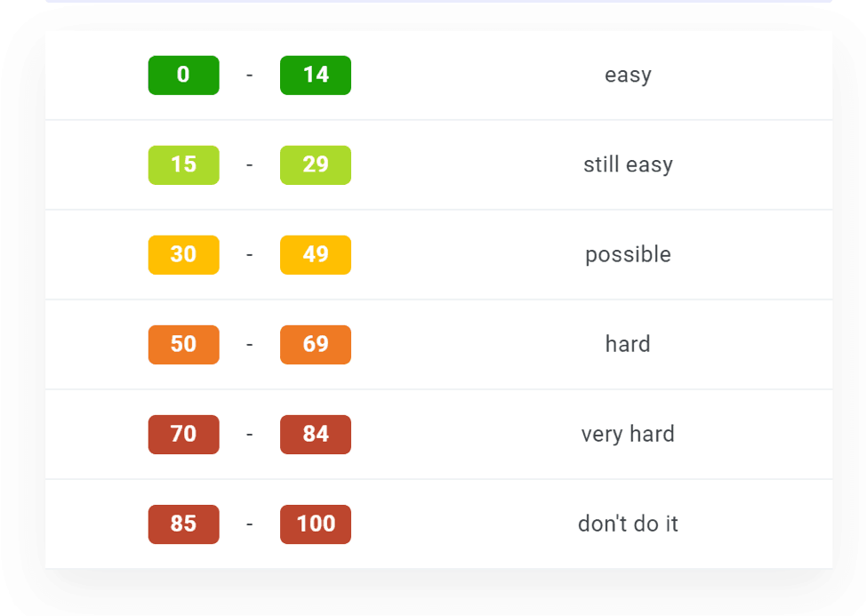The width and height of the screenshot is (866, 616).
Task: Select the 'still easy' label
Action: (x=628, y=164)
